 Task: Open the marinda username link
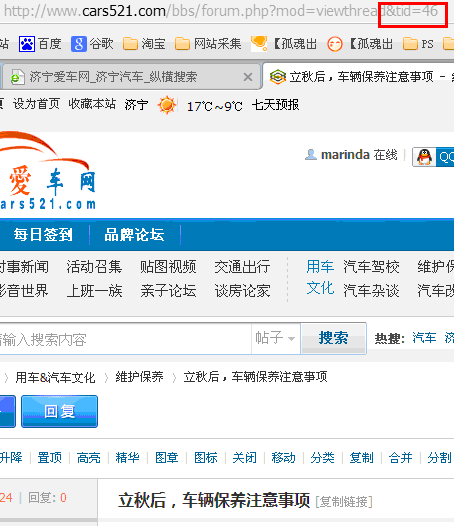(345, 155)
